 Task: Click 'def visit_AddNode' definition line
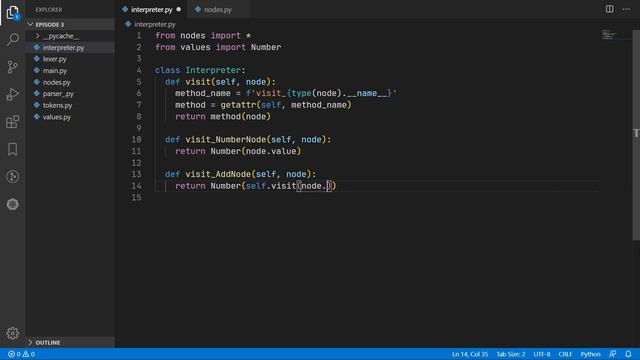click(240, 174)
